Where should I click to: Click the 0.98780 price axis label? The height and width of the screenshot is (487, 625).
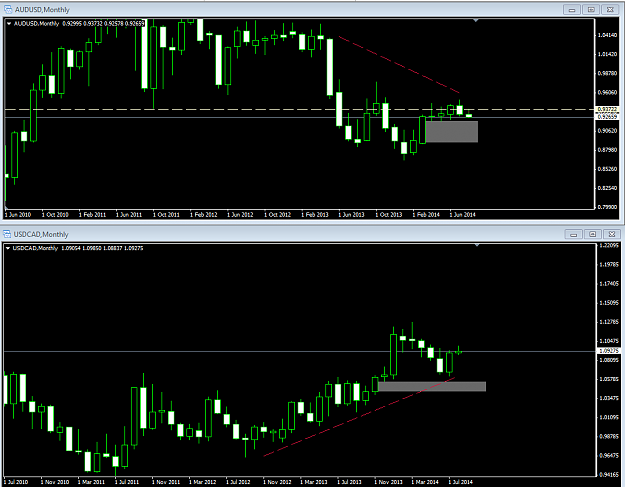(607, 73)
